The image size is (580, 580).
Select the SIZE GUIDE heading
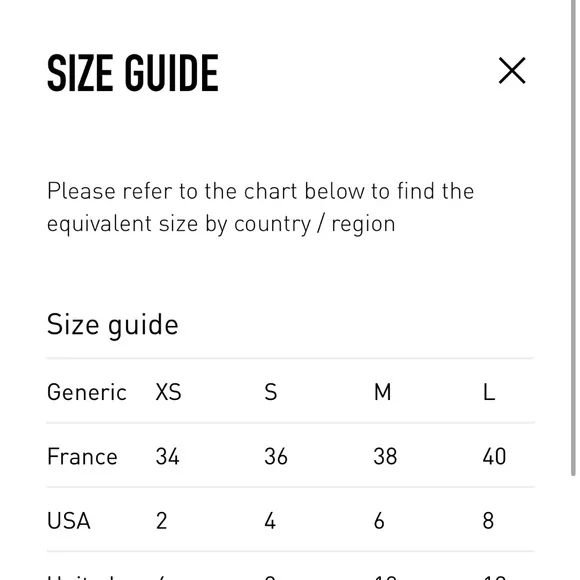click(133, 72)
